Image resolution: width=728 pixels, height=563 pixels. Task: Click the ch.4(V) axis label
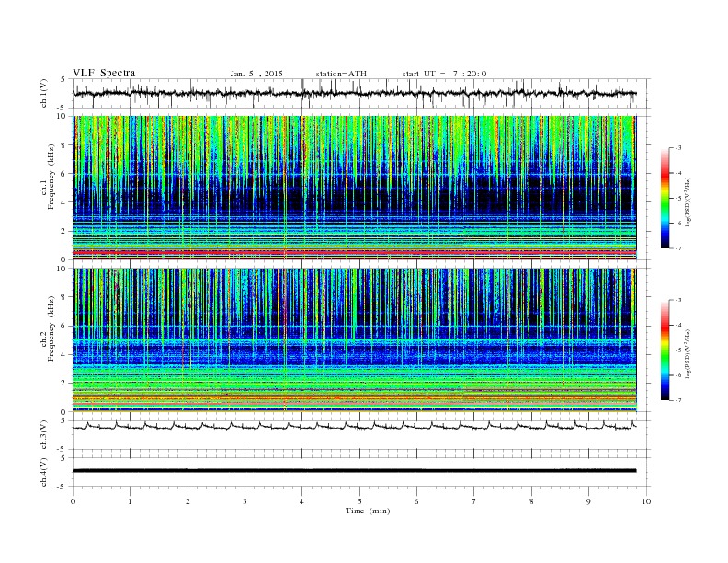(44, 472)
